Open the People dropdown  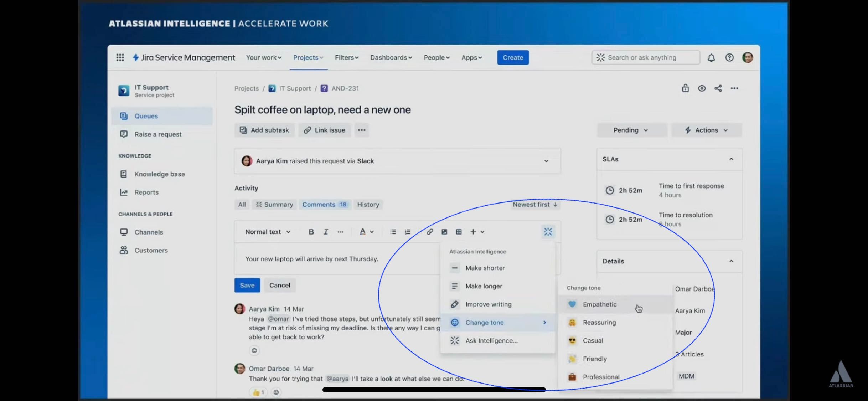click(x=437, y=57)
